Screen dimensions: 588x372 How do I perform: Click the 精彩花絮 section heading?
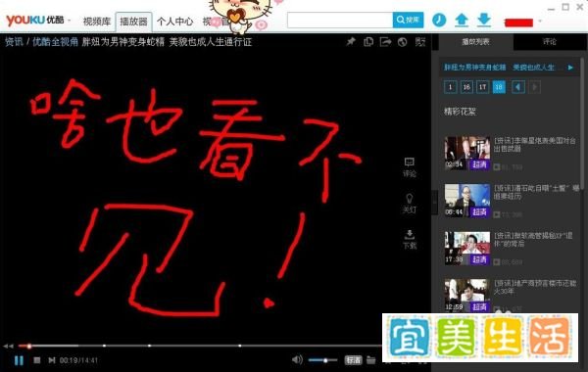(460, 112)
